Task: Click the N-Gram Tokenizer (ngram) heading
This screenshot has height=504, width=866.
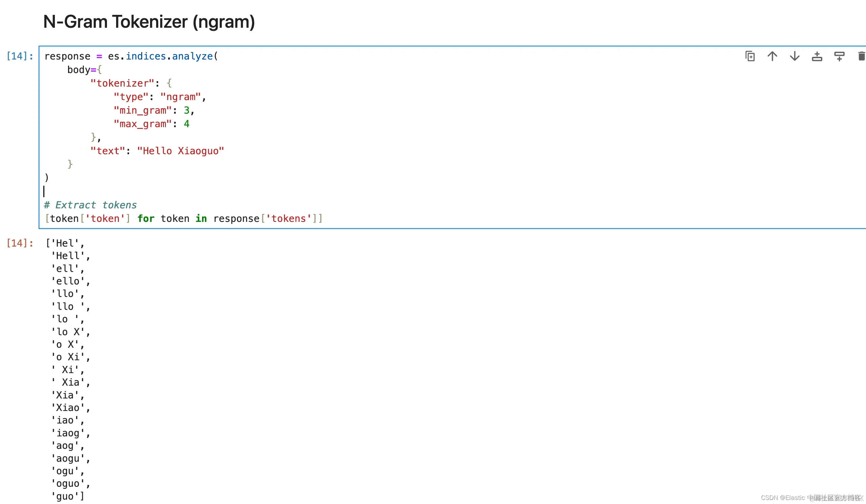Action: pyautogui.click(x=149, y=22)
